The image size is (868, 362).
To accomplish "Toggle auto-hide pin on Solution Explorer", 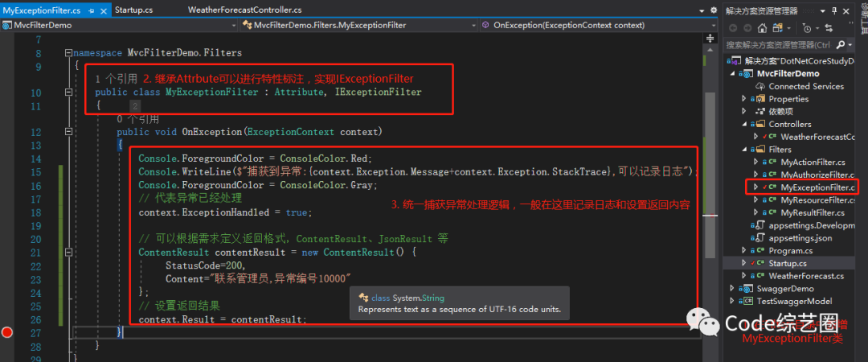I will pos(833,10).
